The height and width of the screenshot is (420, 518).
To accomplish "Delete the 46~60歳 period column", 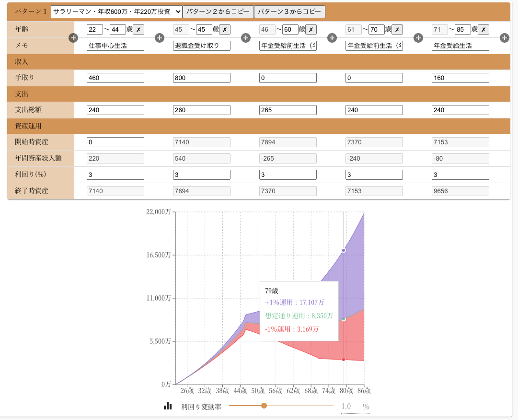I will click(x=311, y=30).
